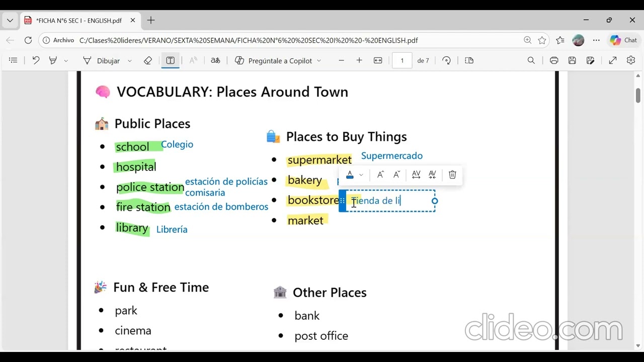This screenshot has height=362, width=644.
Task: Click the text box move handle
Action: point(343,201)
